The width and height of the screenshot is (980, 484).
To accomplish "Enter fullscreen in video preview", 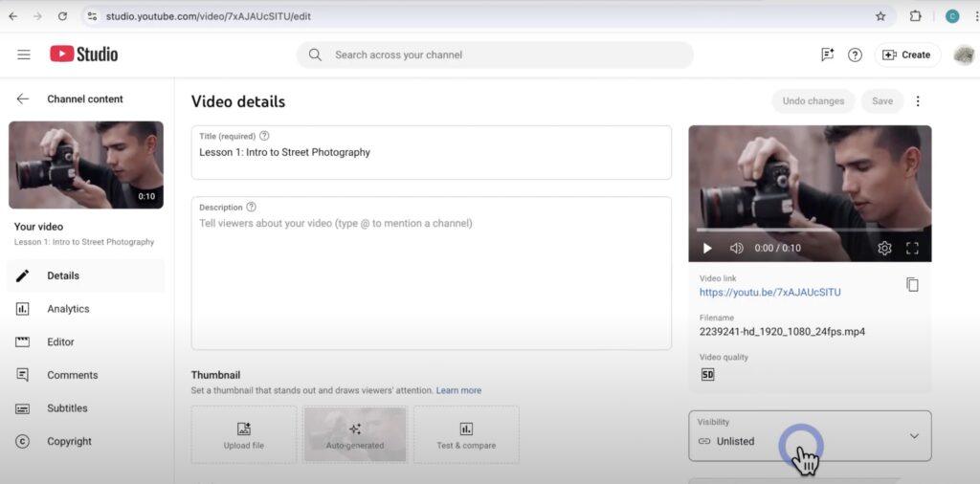I will 912,248.
